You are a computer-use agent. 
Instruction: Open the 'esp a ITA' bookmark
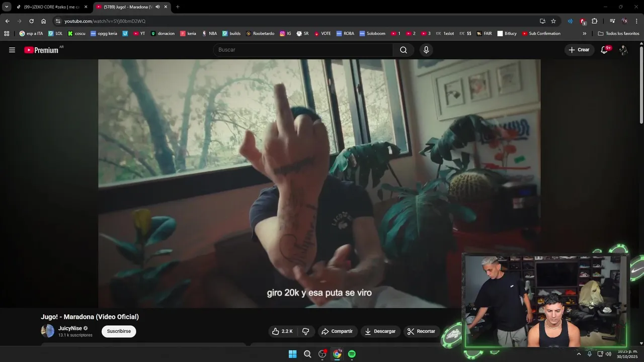click(31, 34)
